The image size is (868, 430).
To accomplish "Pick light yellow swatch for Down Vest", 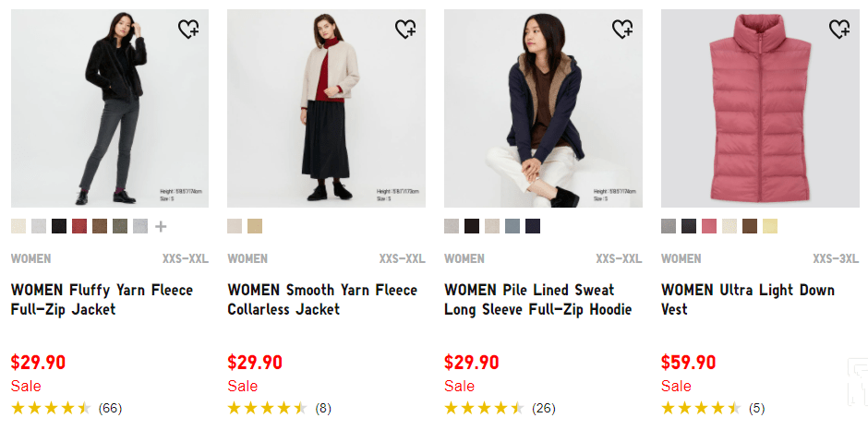I will coord(770,226).
